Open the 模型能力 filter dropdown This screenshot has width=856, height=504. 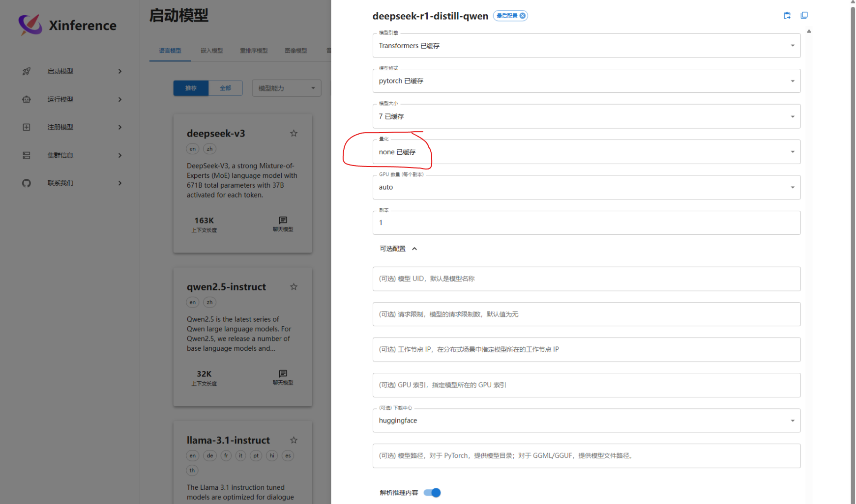287,88
